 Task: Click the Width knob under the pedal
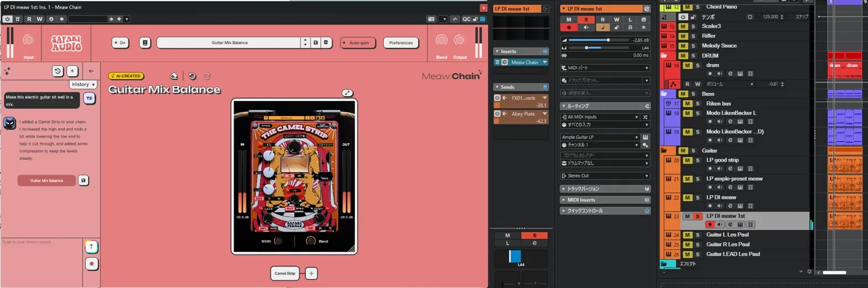click(x=278, y=241)
